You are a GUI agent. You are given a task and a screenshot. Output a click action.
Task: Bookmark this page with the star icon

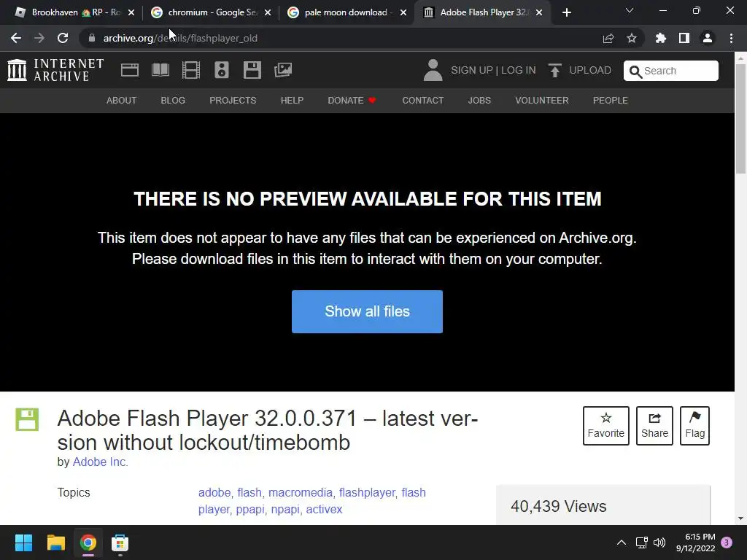(x=632, y=38)
